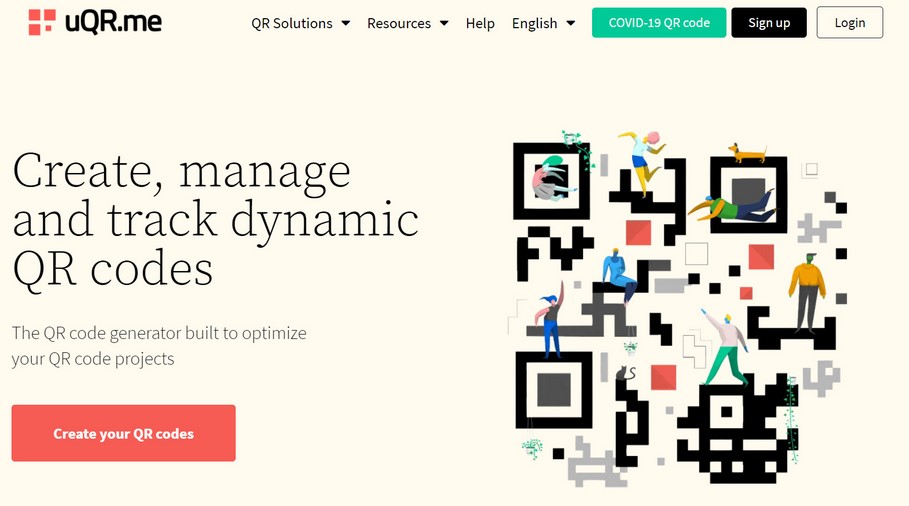Click the person sitting in top-left QR square
This screenshot has width=909, height=506.
[549, 180]
